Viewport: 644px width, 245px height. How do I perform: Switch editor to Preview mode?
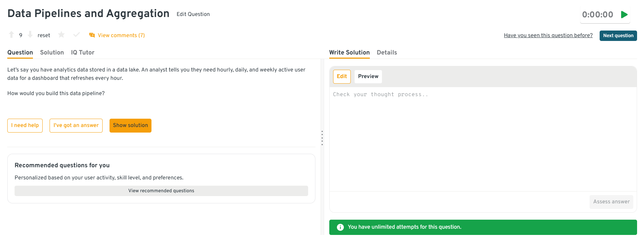coord(368,76)
